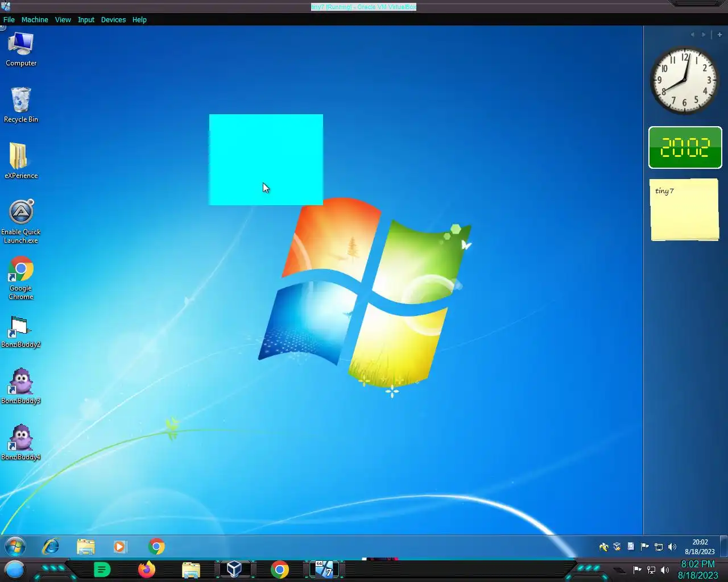Open Action Center flag in guest tray
This screenshot has height=582, width=728.
[644, 547]
